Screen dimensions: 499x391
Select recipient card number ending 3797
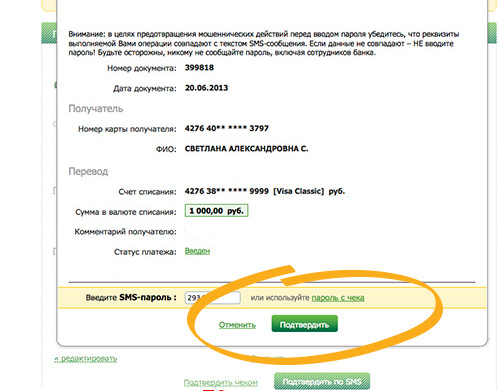click(x=227, y=128)
